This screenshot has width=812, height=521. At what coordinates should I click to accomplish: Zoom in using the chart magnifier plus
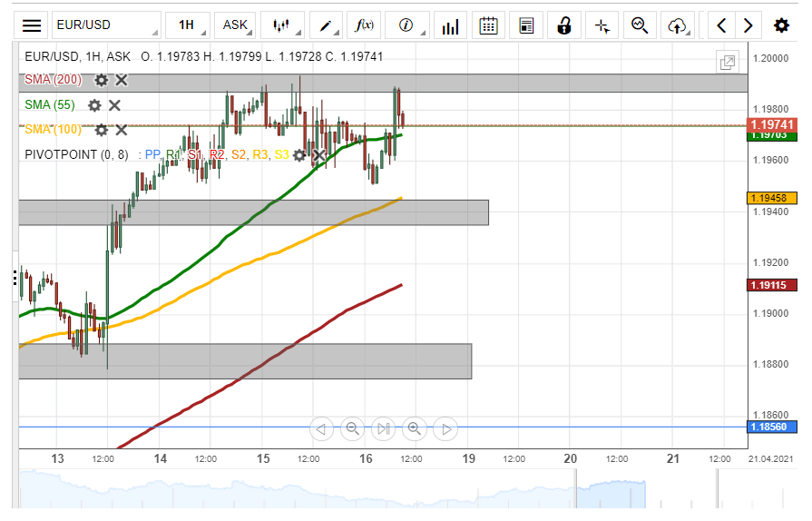coord(415,428)
